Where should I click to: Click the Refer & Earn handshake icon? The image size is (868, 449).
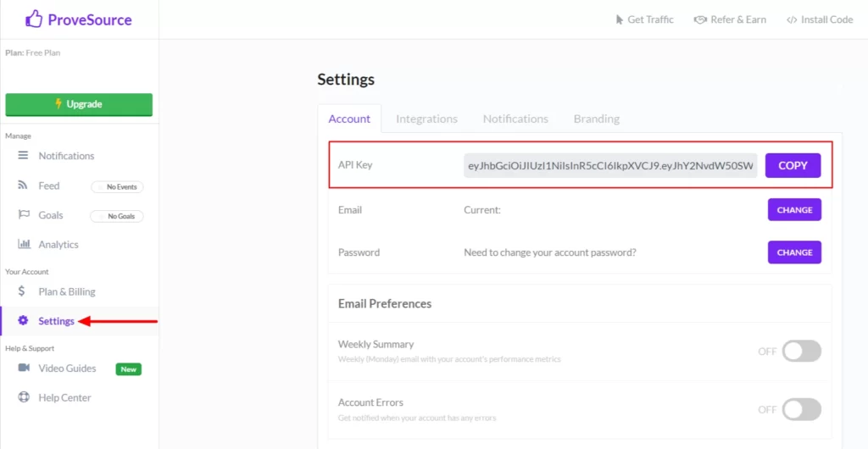pos(701,19)
